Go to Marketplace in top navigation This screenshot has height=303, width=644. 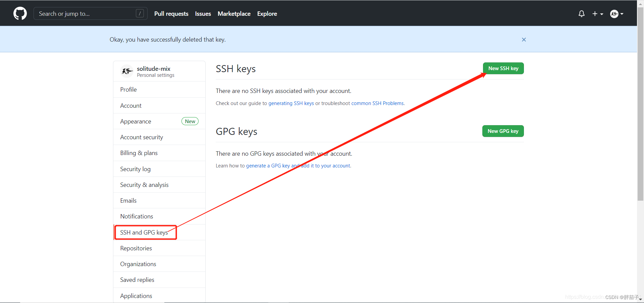[234, 14]
